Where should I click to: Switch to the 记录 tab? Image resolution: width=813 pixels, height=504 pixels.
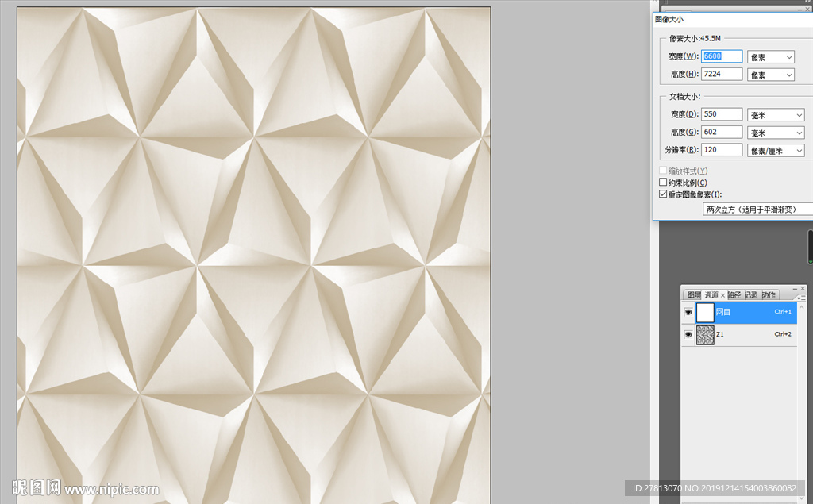coord(751,295)
